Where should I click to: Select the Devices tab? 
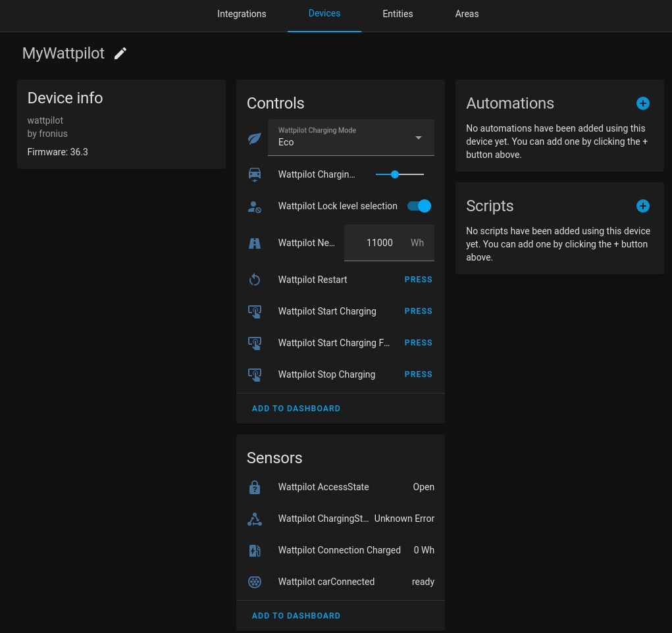click(324, 13)
